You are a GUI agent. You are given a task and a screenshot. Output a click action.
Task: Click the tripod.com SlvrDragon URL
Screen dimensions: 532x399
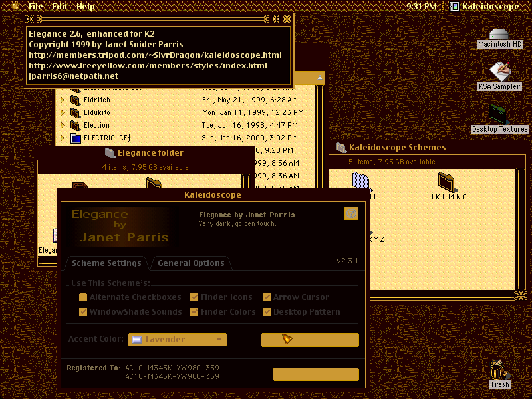(155, 55)
